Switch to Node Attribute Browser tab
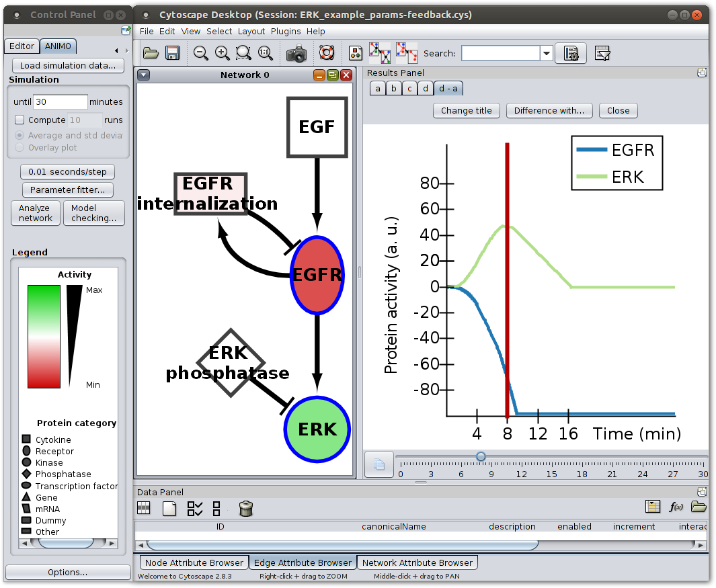The image size is (716, 588). 194,562
